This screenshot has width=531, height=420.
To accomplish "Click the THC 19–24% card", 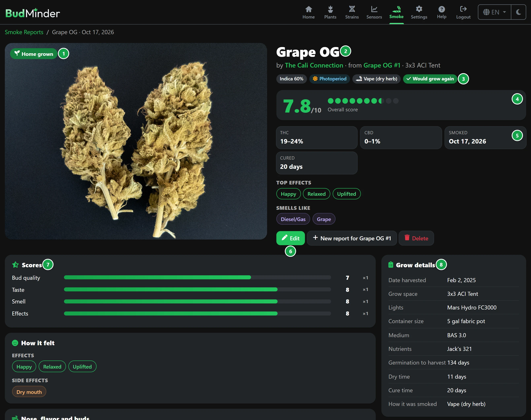I will tap(317, 137).
